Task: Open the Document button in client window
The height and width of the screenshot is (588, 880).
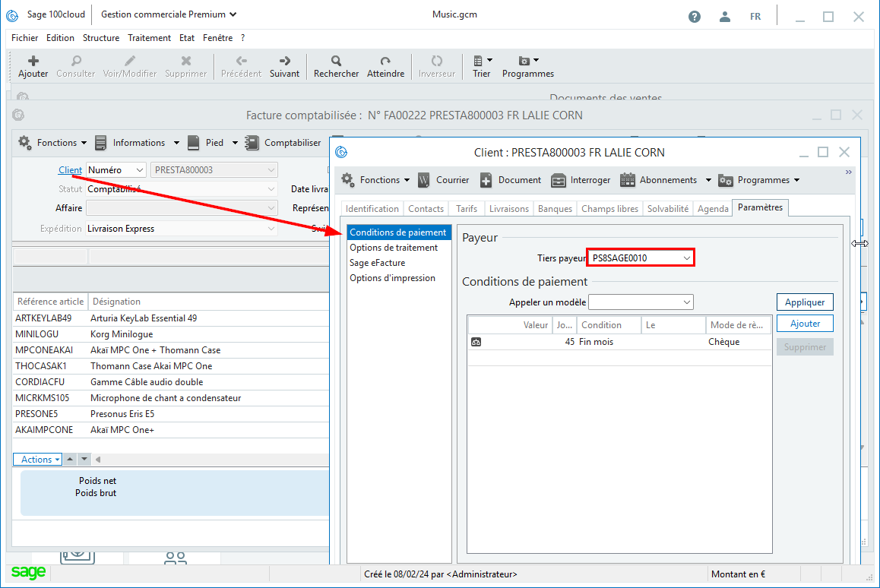Action: tap(511, 180)
